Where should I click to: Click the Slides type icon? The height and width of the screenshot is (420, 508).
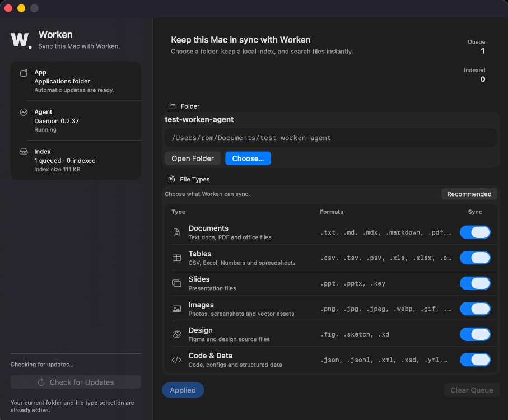coord(176,283)
